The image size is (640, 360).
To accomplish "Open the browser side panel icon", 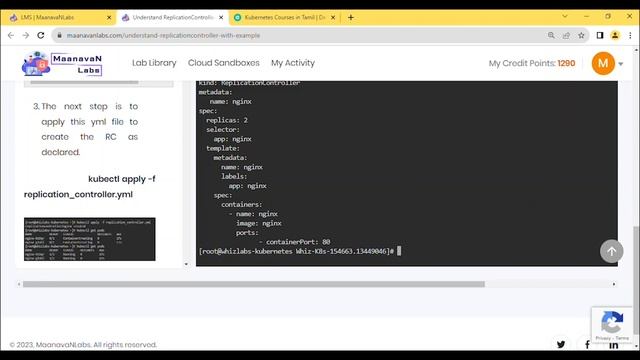I will (x=600, y=36).
